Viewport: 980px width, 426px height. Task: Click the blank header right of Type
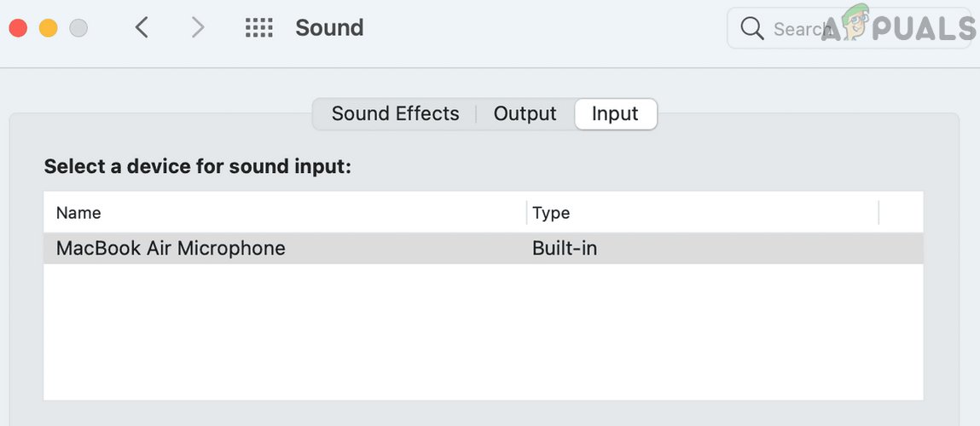(901, 213)
